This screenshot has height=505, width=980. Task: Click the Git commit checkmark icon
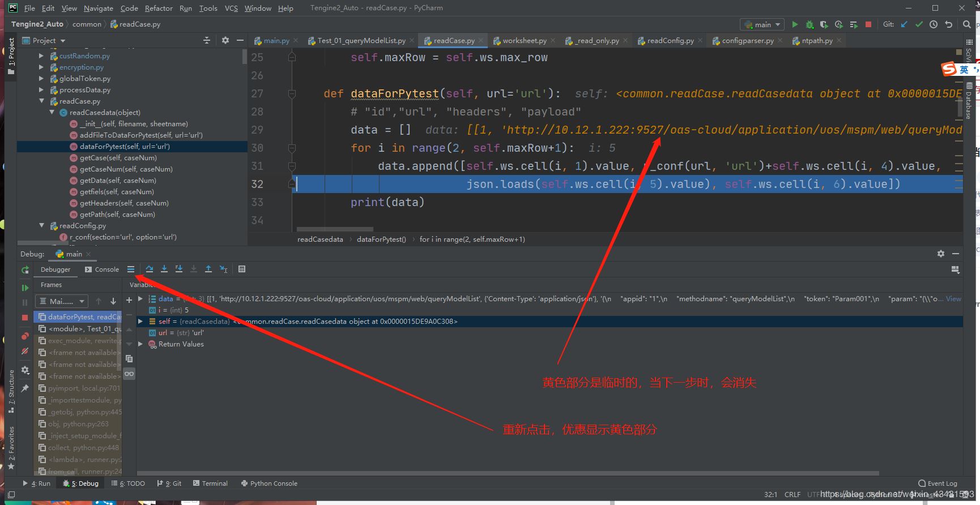(919, 24)
